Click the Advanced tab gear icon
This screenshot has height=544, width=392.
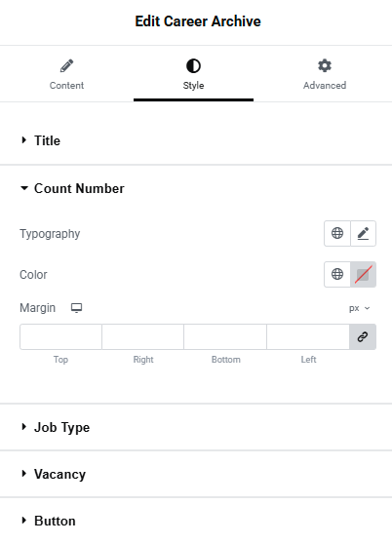pos(325,65)
